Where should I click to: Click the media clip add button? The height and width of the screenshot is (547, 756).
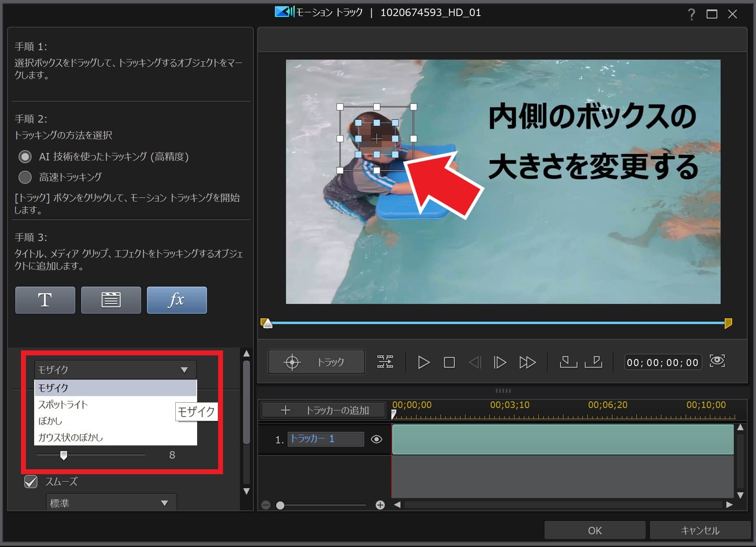pos(111,300)
